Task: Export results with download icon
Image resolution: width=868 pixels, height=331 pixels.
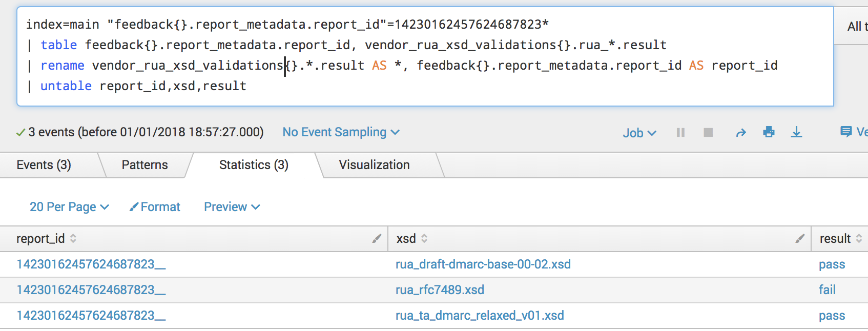Action: 796,132
